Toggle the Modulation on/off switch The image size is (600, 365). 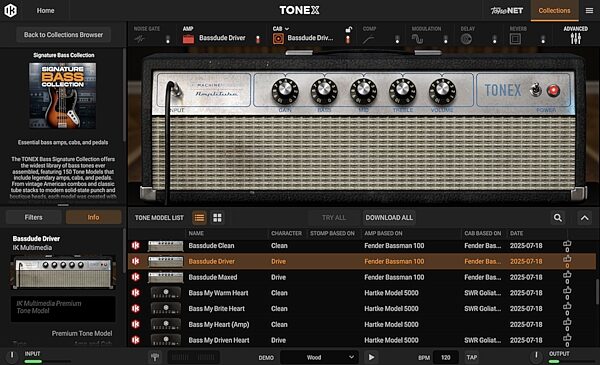[445, 39]
